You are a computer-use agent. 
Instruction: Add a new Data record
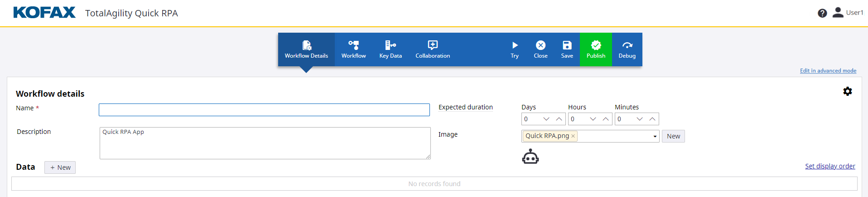pos(60,167)
